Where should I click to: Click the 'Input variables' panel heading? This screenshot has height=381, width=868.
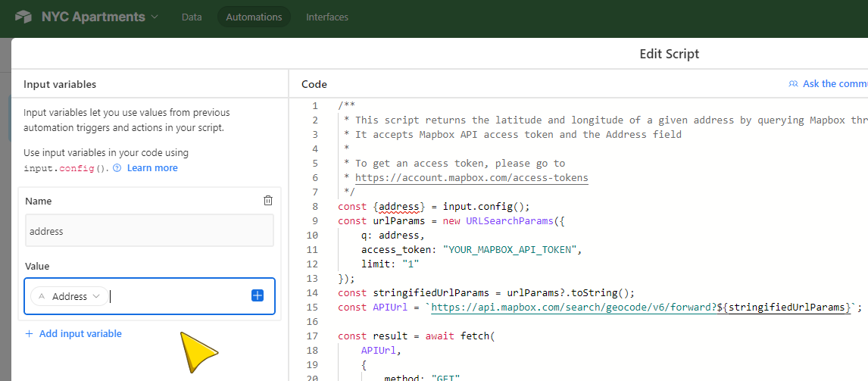pyautogui.click(x=60, y=85)
